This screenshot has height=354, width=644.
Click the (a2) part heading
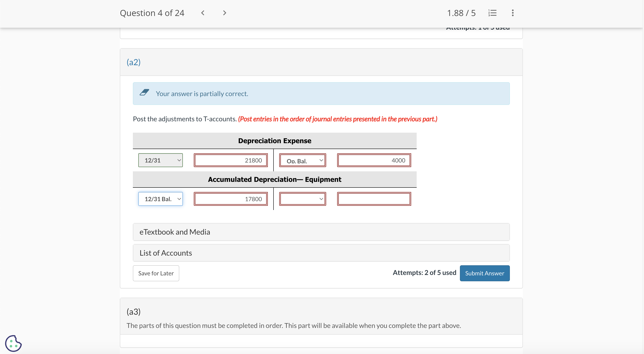tap(134, 62)
